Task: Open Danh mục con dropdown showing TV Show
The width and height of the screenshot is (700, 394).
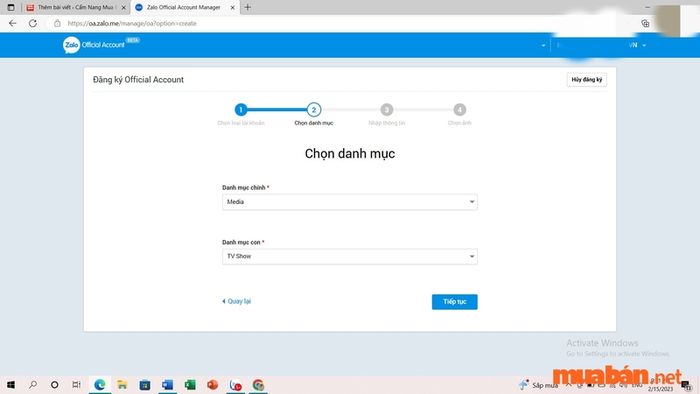Action: [350, 256]
